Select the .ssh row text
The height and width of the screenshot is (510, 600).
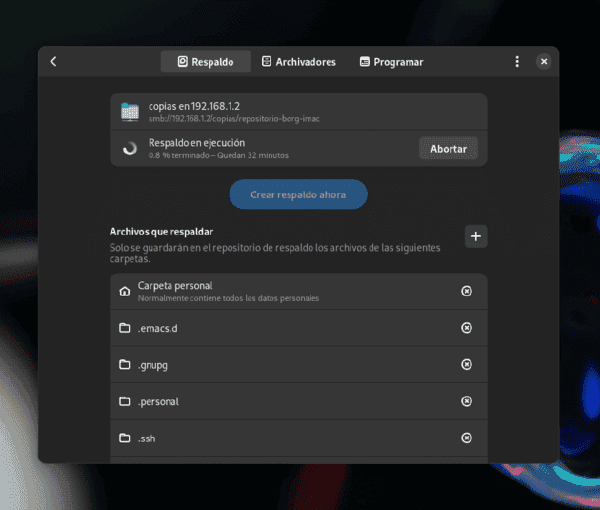point(147,438)
